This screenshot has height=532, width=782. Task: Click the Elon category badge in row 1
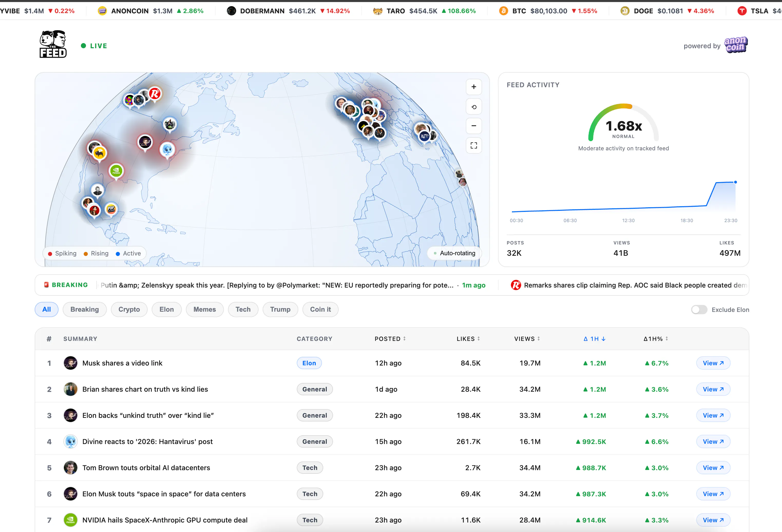(x=309, y=363)
